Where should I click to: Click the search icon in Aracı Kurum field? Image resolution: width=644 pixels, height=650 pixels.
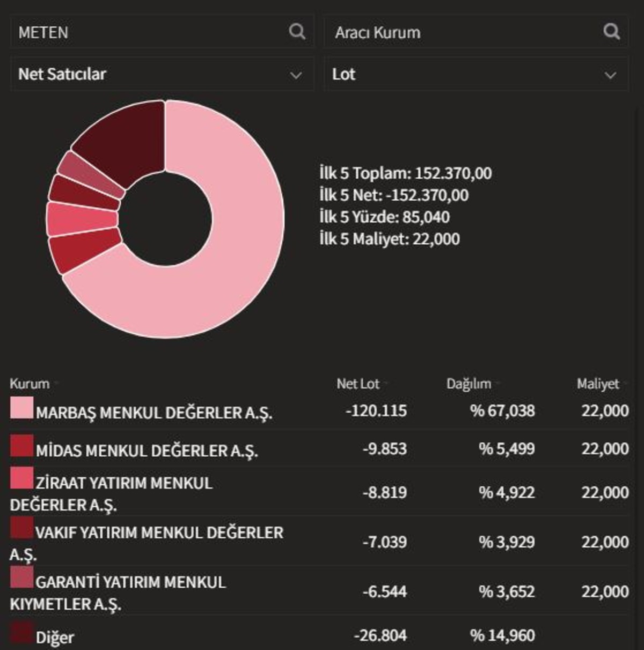[x=611, y=32]
